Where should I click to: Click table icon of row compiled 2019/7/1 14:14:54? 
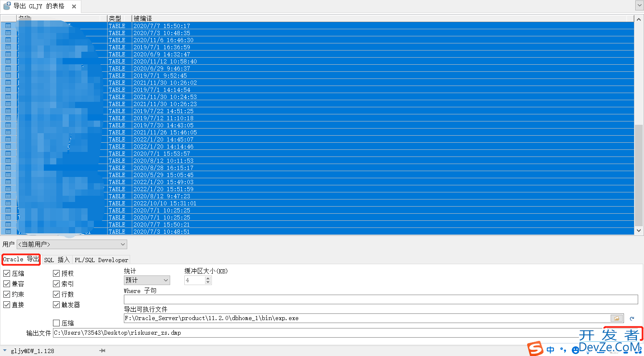[x=8, y=90]
